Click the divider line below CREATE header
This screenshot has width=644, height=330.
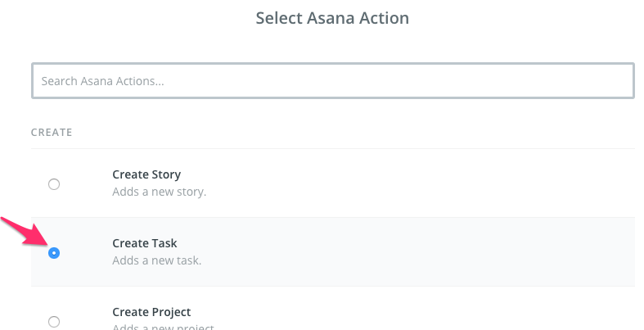333,148
